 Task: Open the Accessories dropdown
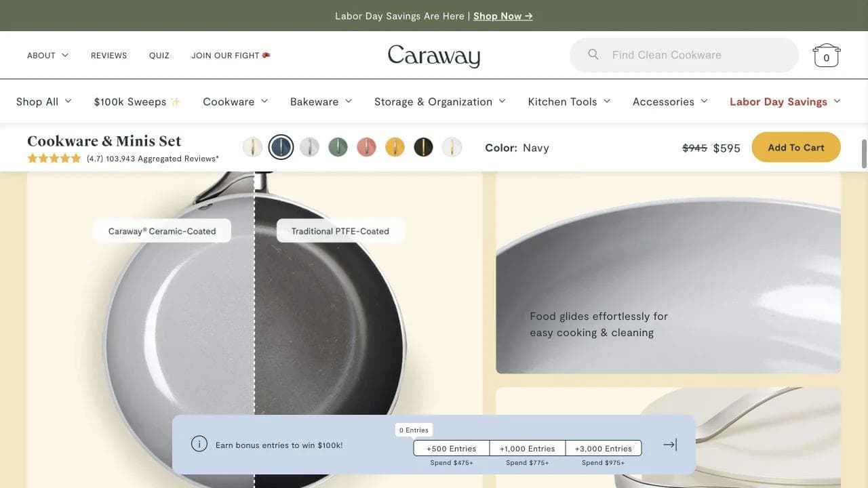[x=670, y=102]
